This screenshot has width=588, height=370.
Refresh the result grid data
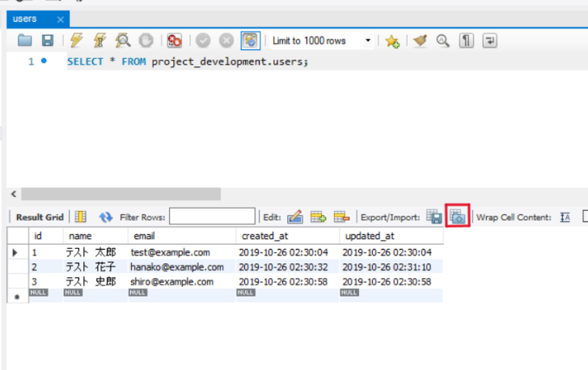coord(105,217)
